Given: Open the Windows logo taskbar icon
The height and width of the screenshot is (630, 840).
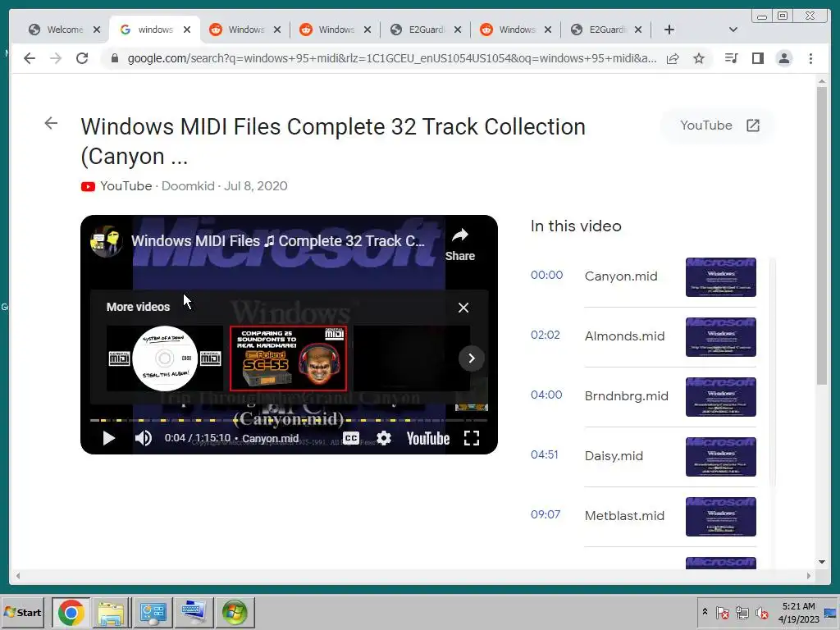Looking at the screenshot, I should pos(235,612).
